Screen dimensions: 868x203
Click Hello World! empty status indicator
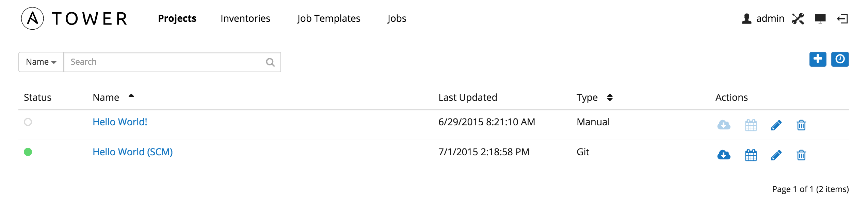(x=28, y=122)
